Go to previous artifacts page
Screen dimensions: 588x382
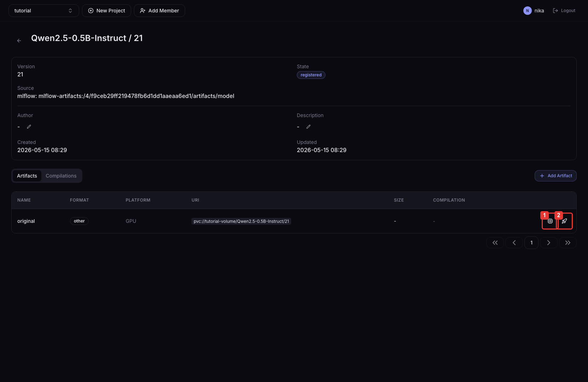coord(514,243)
